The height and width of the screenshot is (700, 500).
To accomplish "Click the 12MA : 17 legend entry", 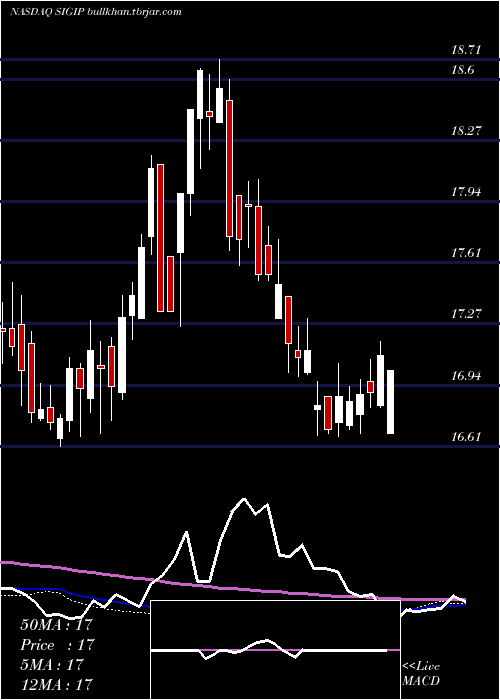I will (x=56, y=684).
